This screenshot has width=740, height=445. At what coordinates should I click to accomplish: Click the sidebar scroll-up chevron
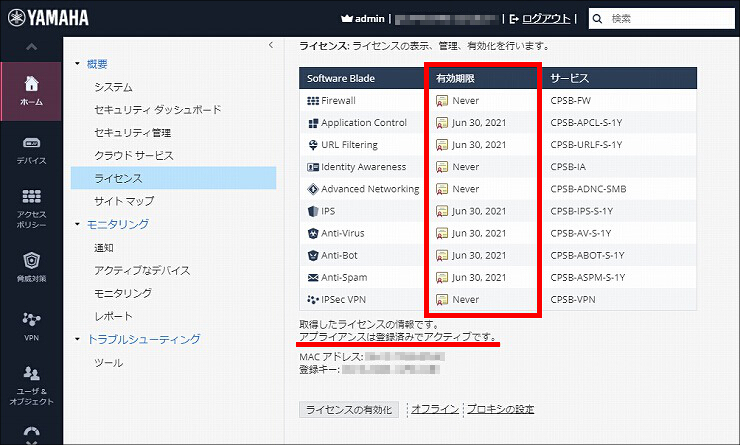click(x=31, y=47)
